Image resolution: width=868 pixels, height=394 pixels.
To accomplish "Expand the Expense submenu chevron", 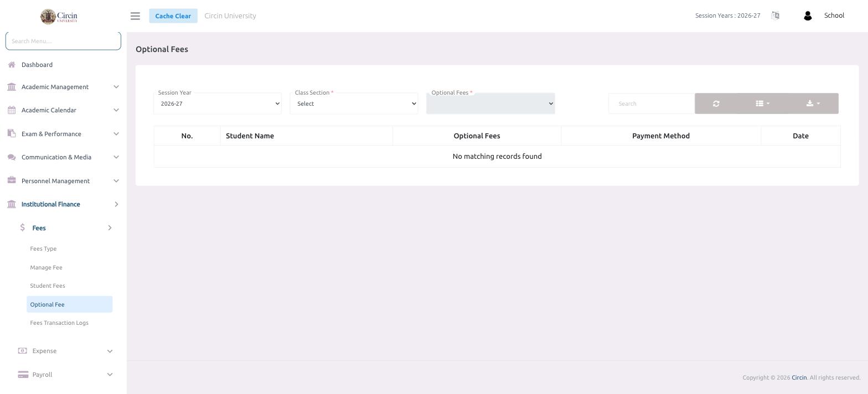I will click(x=110, y=351).
